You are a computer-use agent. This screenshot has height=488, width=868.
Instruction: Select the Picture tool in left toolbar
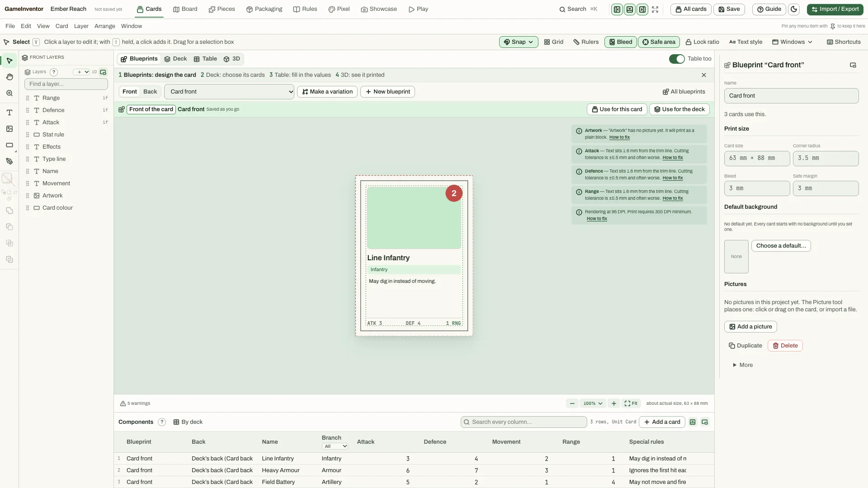click(x=9, y=129)
